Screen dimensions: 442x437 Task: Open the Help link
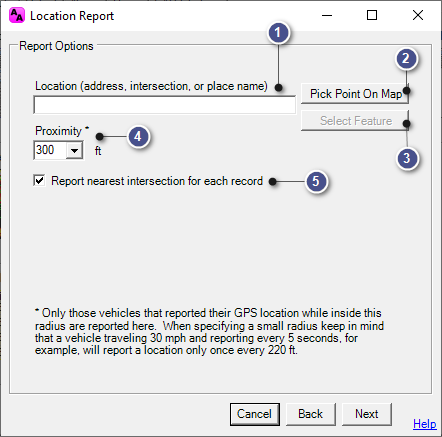click(x=425, y=424)
